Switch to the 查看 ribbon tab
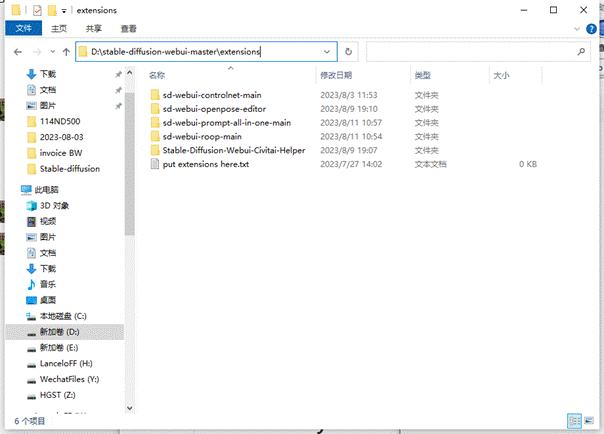 click(x=129, y=28)
